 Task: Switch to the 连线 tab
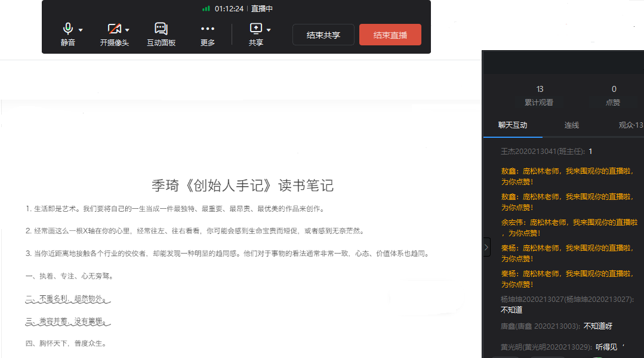click(x=572, y=125)
